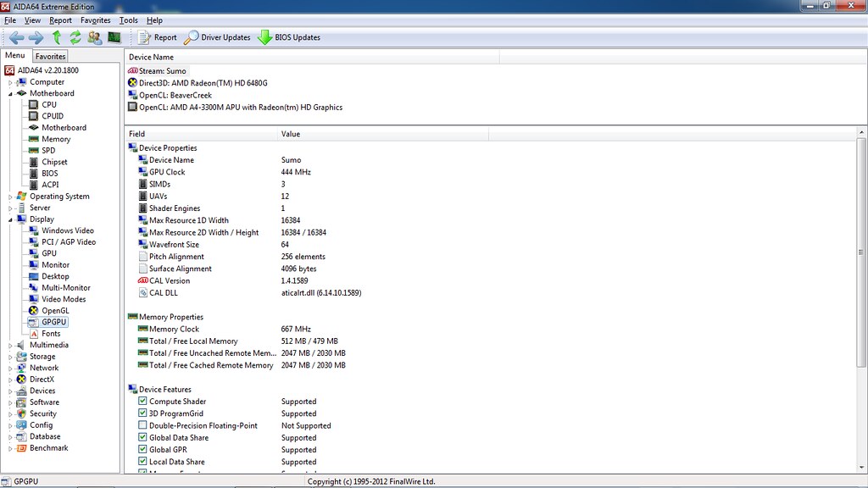Select the Security tree item
The width and height of the screenshot is (868, 488).
pyautogui.click(x=43, y=413)
